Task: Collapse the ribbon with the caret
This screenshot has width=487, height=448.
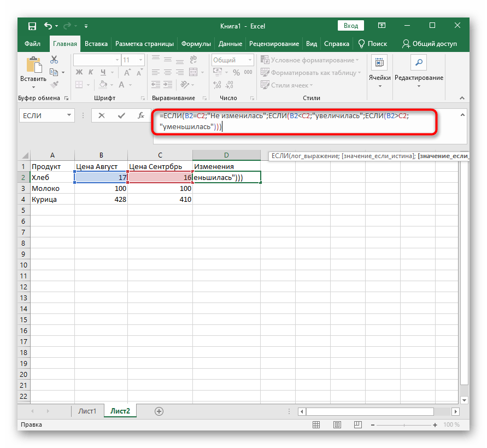Action: tap(462, 98)
